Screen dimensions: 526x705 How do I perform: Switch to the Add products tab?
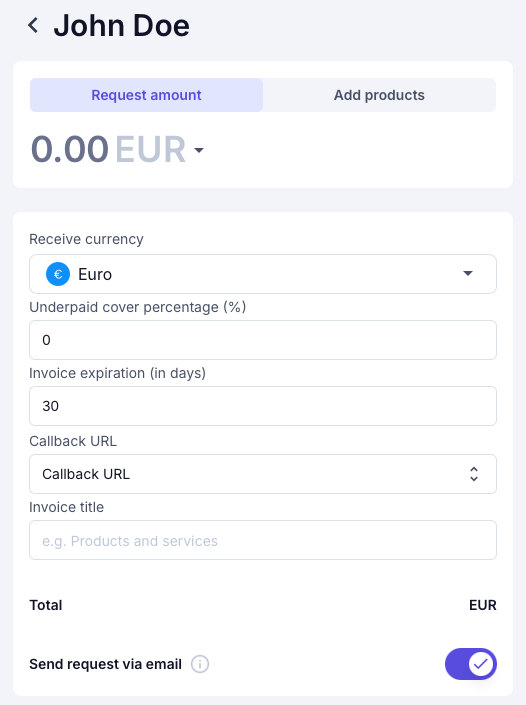click(379, 95)
